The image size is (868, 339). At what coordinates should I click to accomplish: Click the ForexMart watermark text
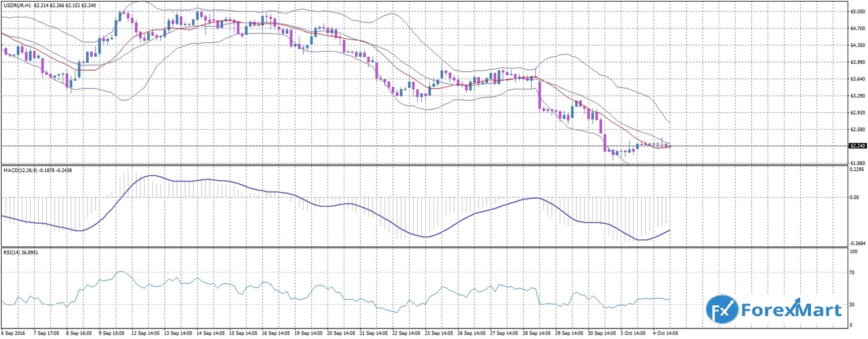pyautogui.click(x=790, y=310)
